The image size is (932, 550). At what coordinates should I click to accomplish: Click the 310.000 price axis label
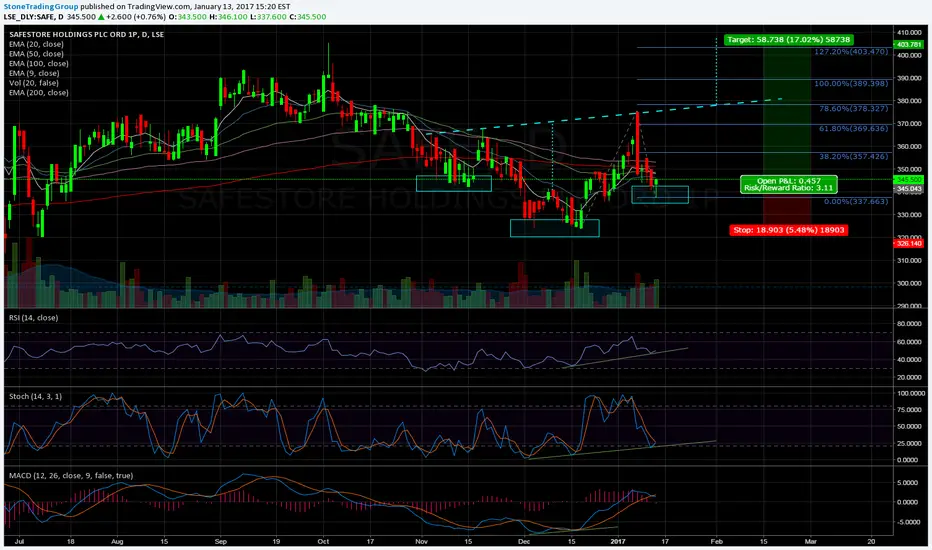909,260
